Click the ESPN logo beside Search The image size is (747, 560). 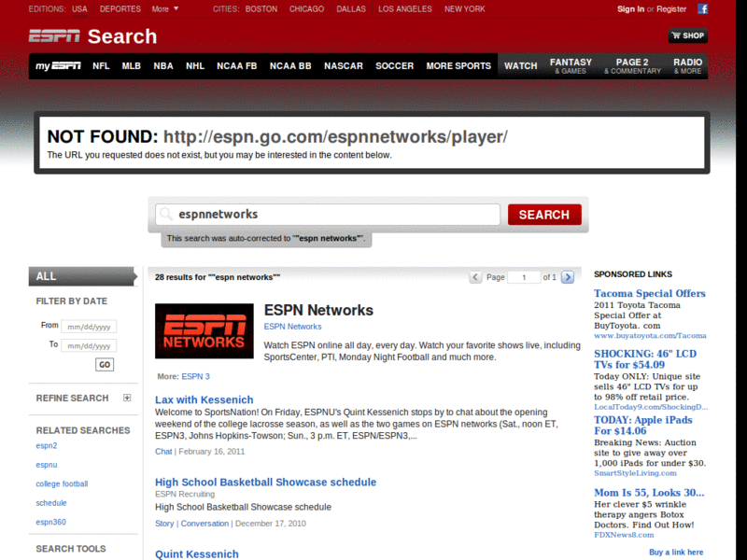pos(54,36)
